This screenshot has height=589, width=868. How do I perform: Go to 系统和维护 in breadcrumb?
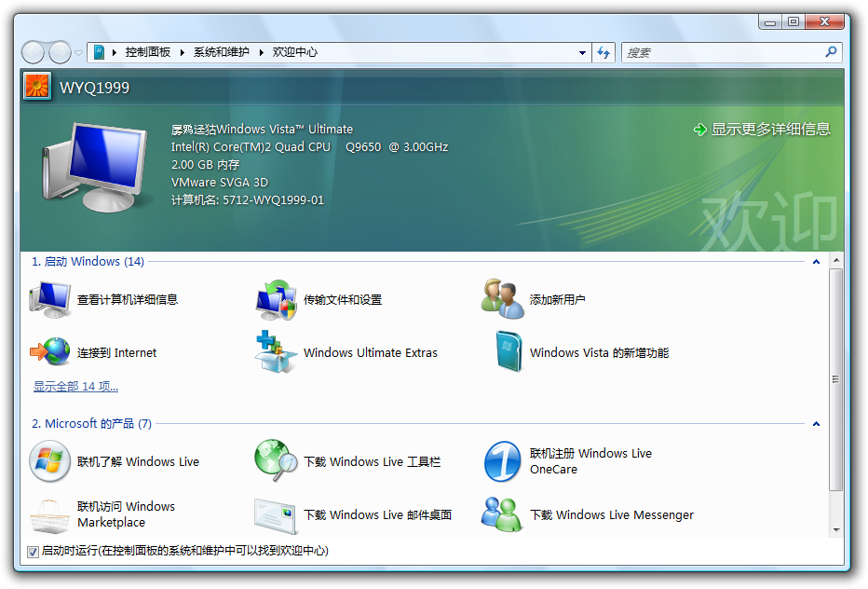click(x=221, y=52)
